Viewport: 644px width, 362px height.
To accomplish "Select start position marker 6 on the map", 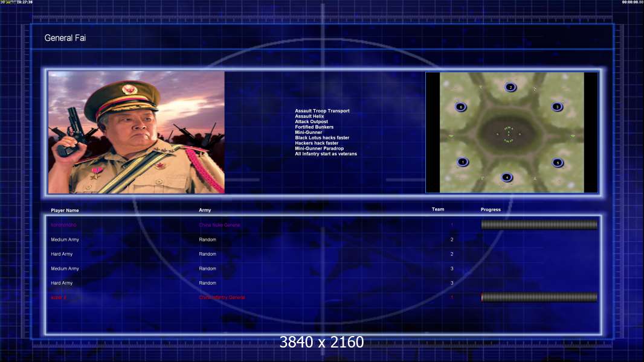I will point(461,107).
